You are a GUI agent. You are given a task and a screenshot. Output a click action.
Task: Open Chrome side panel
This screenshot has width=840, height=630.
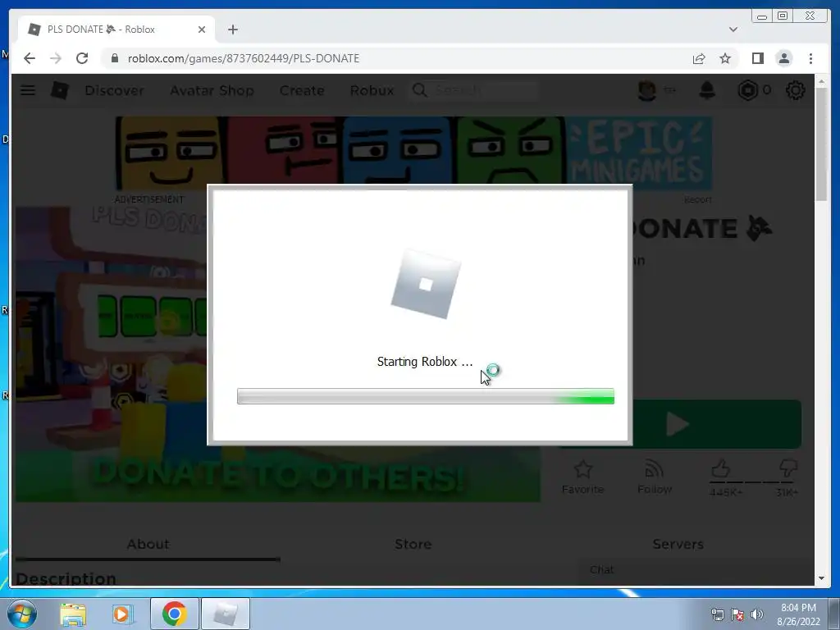[757, 58]
